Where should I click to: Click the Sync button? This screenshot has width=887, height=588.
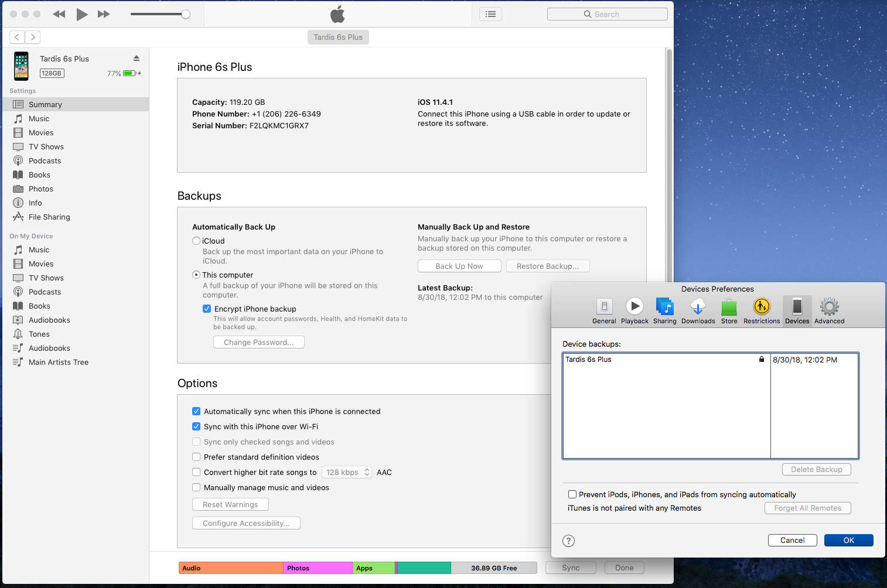click(x=571, y=568)
